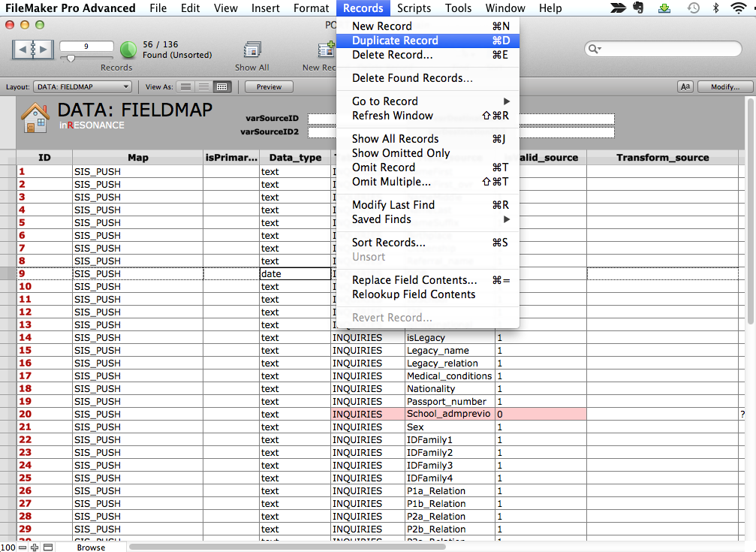Switch View As to Table view
The height and width of the screenshot is (552, 756).
(221, 87)
